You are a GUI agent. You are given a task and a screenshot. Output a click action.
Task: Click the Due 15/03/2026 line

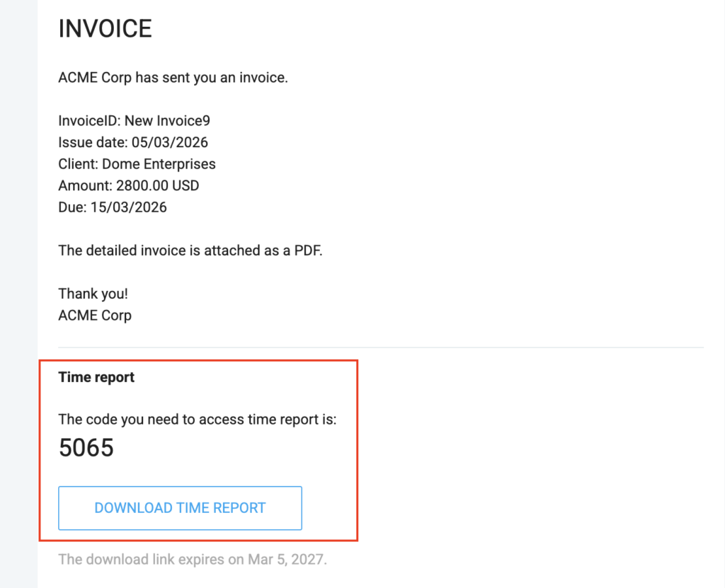[113, 207]
